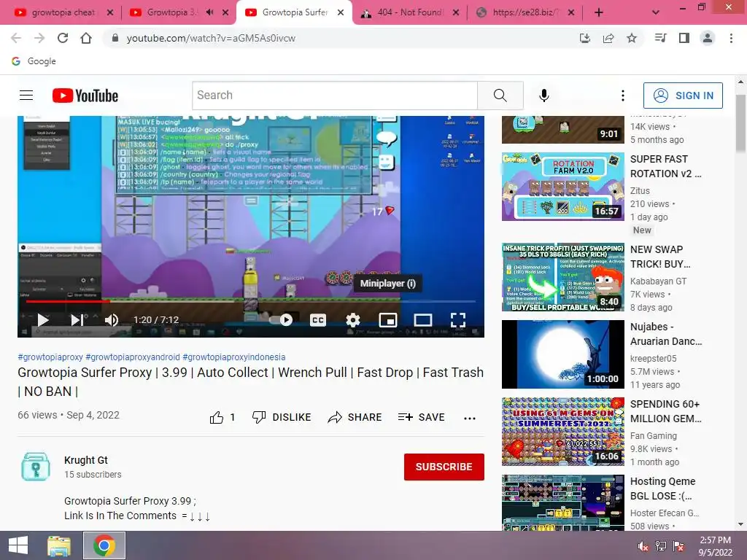The image size is (747, 560).
Task: Install app via address bar icon
Action: (585, 38)
